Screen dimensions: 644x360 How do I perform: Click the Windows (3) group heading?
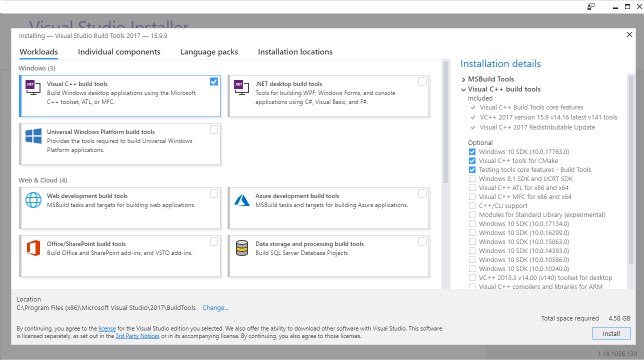(x=37, y=68)
